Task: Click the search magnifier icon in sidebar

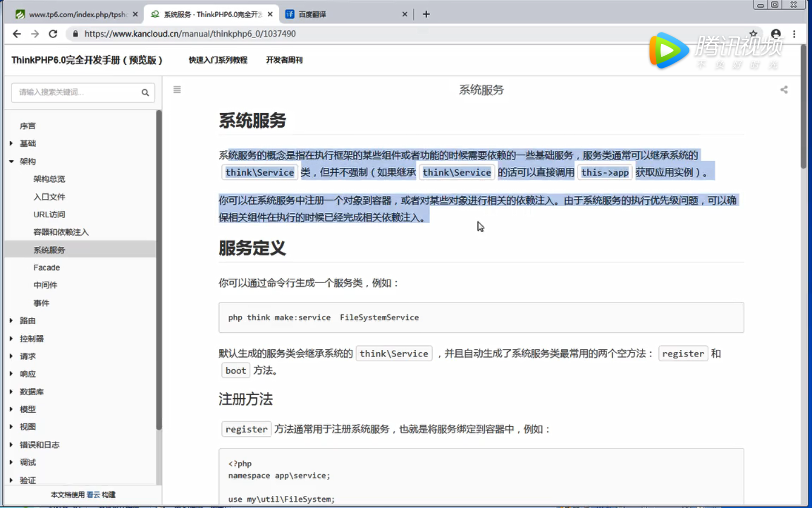Action: [145, 92]
